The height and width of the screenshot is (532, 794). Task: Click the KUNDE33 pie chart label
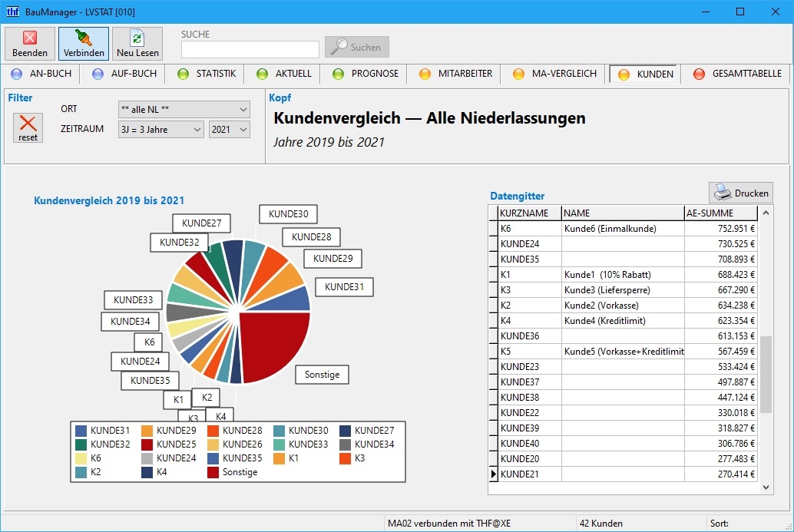[133, 300]
